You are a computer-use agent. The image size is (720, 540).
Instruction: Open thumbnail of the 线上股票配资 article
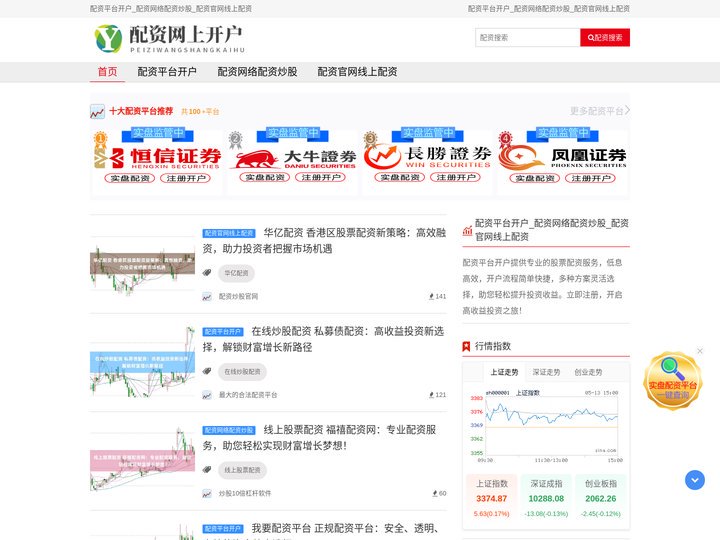[142, 461]
